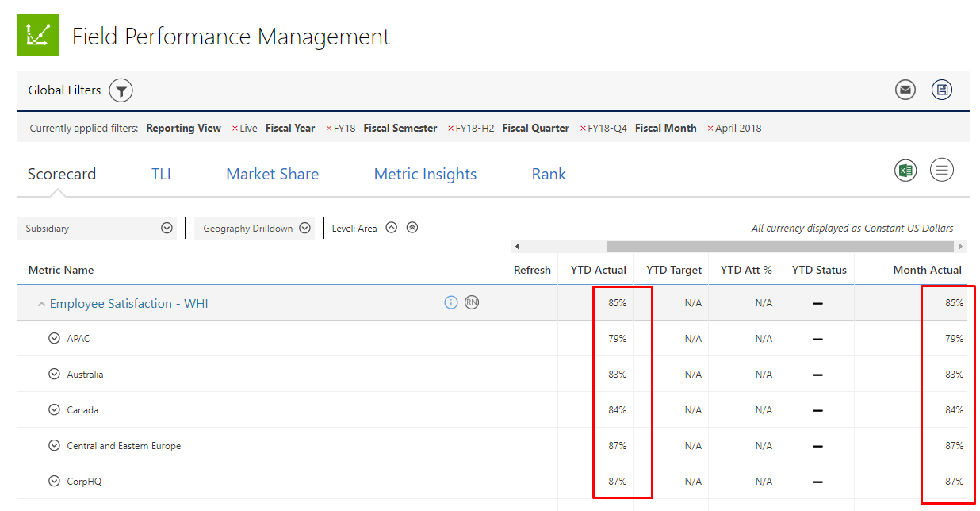The height and width of the screenshot is (511, 980).
Task: Open the hamburger menu icon
Action: point(942,170)
